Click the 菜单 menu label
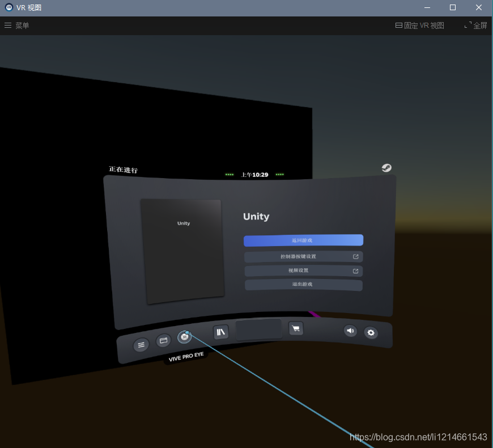The height and width of the screenshot is (448, 493). point(22,26)
